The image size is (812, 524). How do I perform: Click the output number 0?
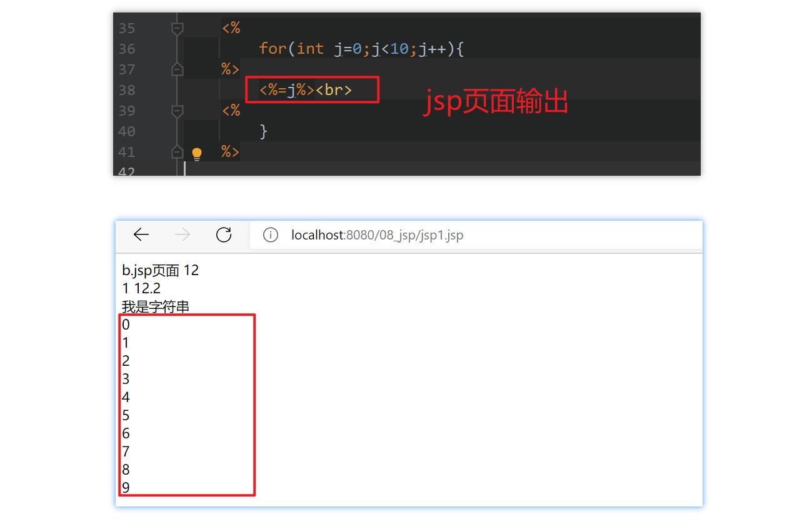coord(126,325)
